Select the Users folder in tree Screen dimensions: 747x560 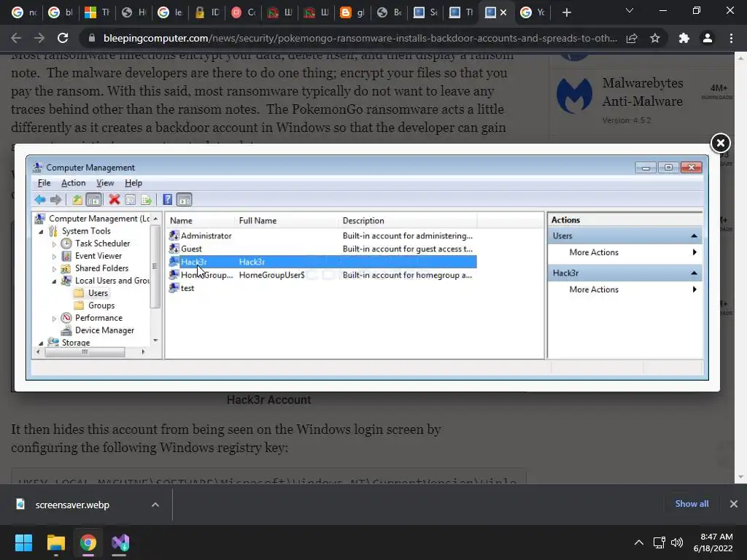(x=91, y=293)
